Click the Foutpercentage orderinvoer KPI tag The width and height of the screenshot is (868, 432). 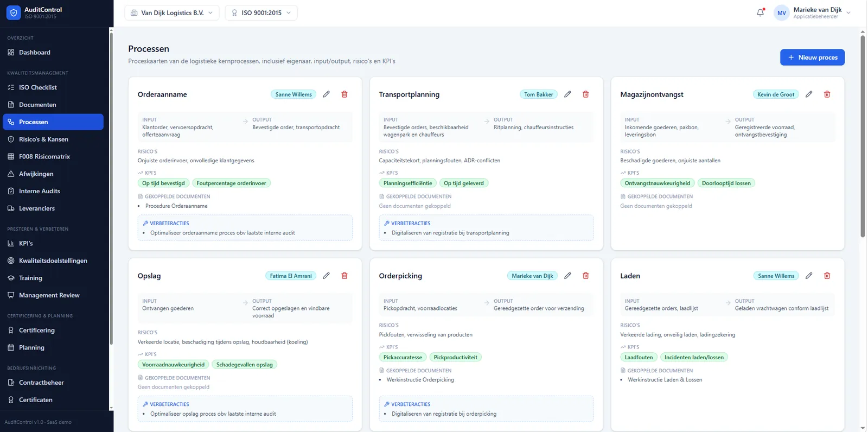click(231, 183)
